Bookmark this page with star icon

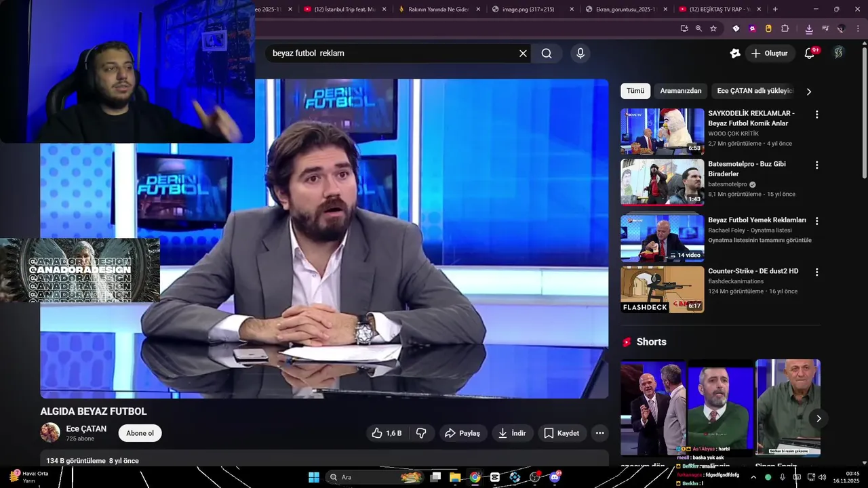coord(713,28)
